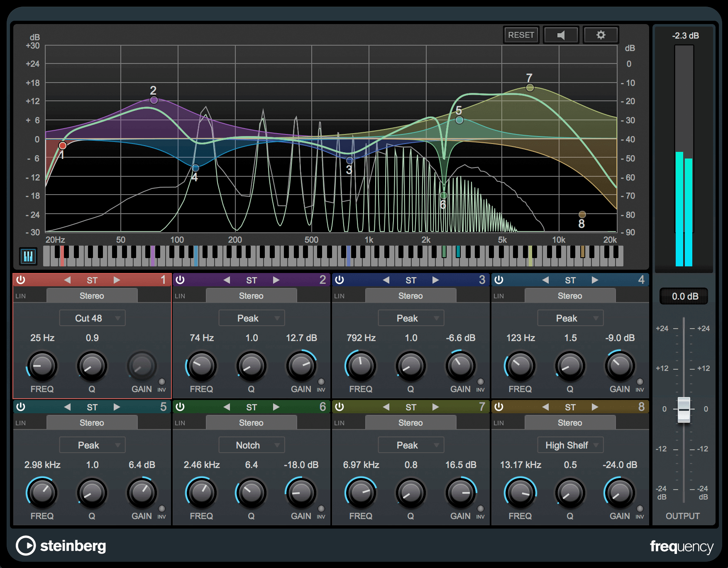Click band 3 next channel mode arrow

[436, 280]
